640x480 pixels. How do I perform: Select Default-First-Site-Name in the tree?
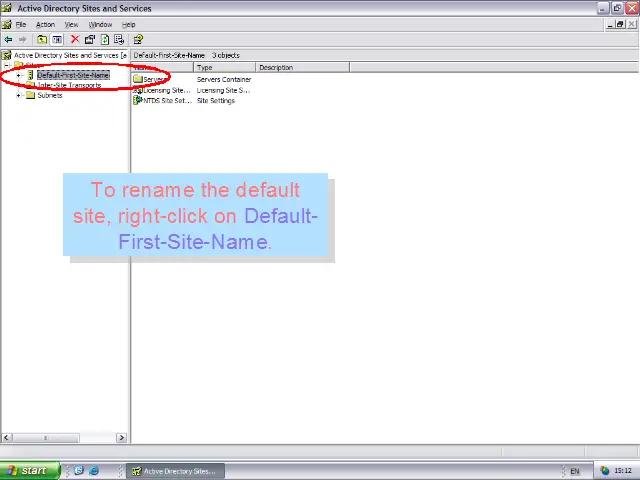(x=73, y=75)
